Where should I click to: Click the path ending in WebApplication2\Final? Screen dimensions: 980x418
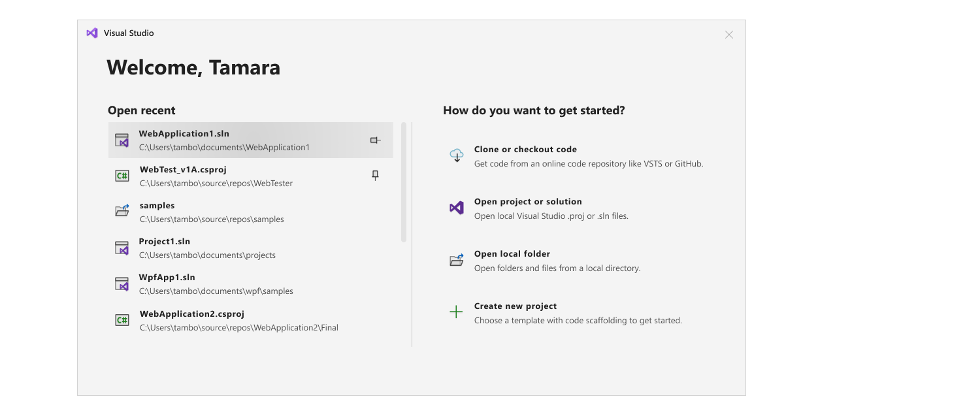tap(239, 328)
